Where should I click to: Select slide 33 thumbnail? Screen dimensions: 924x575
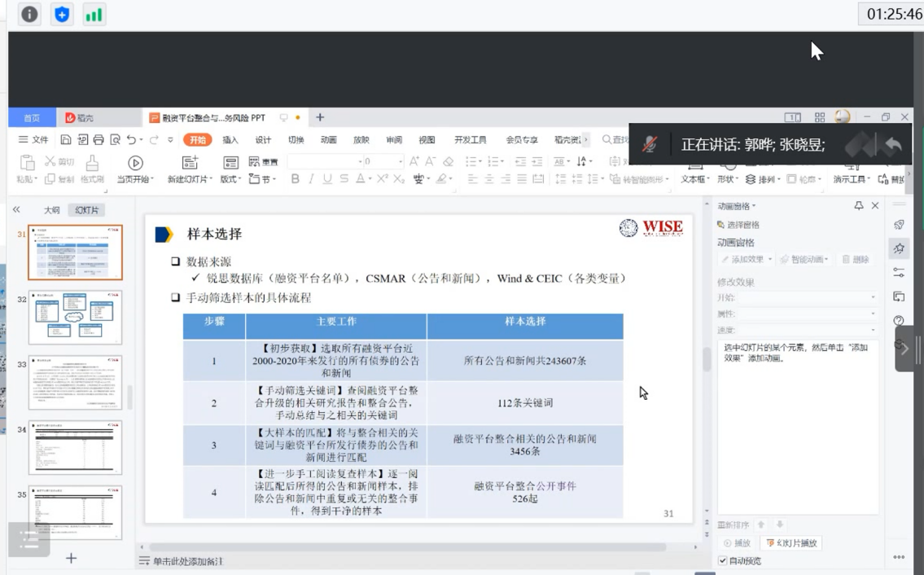pyautogui.click(x=75, y=382)
